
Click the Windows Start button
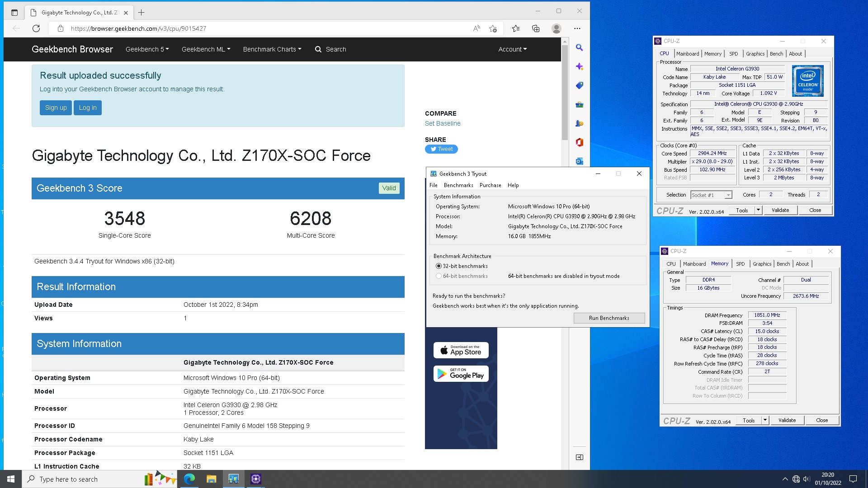point(11,479)
